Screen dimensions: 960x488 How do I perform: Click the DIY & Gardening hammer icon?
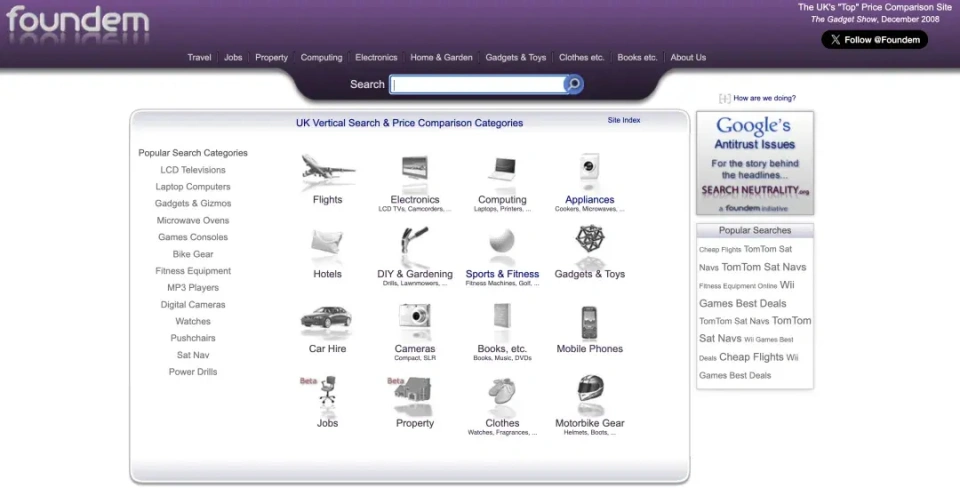(414, 245)
